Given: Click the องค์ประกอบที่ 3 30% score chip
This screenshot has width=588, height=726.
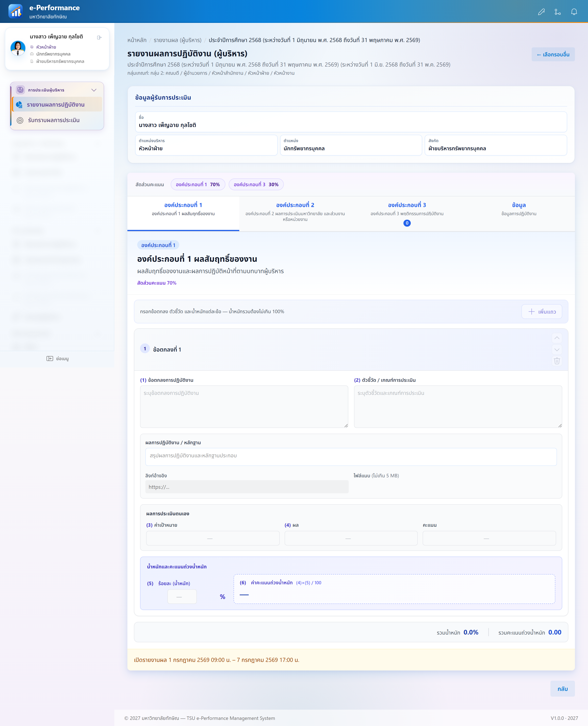Looking at the screenshot, I should 256,185.
